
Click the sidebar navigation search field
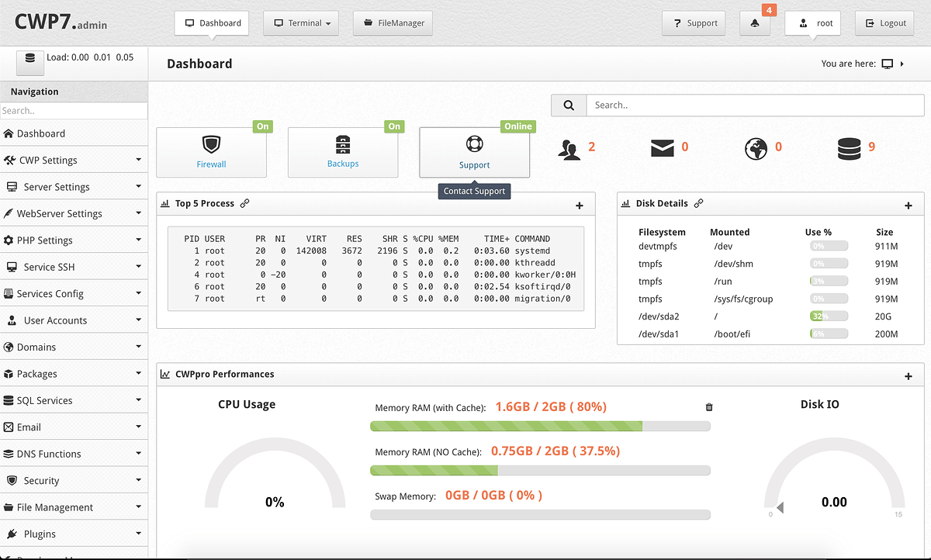pos(74,111)
